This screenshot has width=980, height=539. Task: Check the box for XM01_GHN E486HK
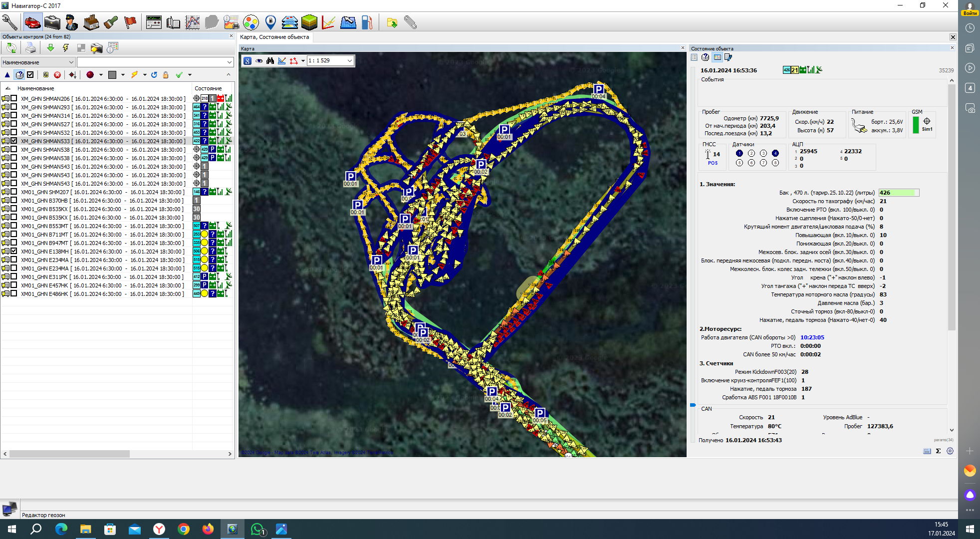14,293
